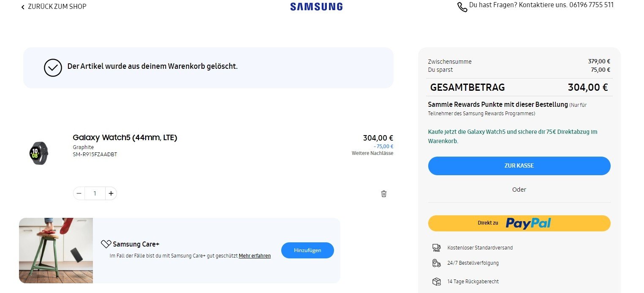Open the Galaxy Watch5 product thumbnail

pos(39,153)
